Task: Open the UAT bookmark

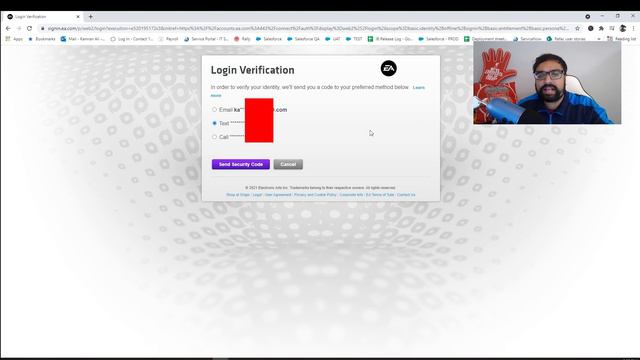Action: (x=333, y=39)
